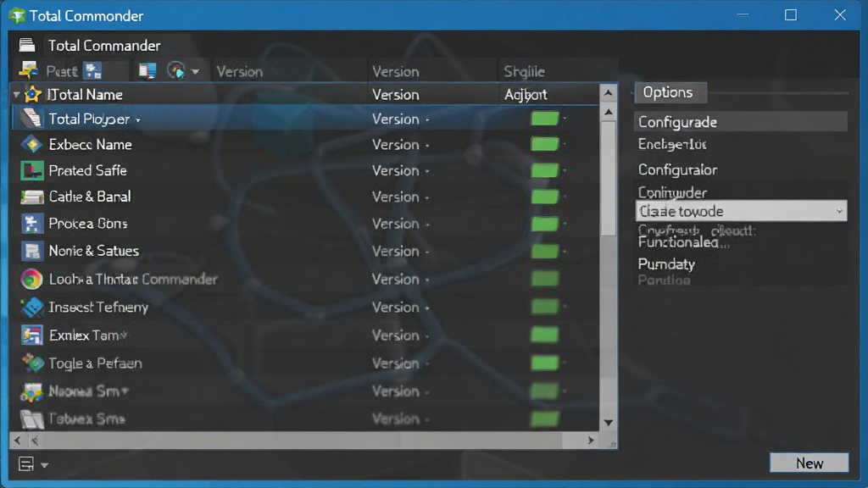Select the Pondioa entry

click(x=665, y=280)
